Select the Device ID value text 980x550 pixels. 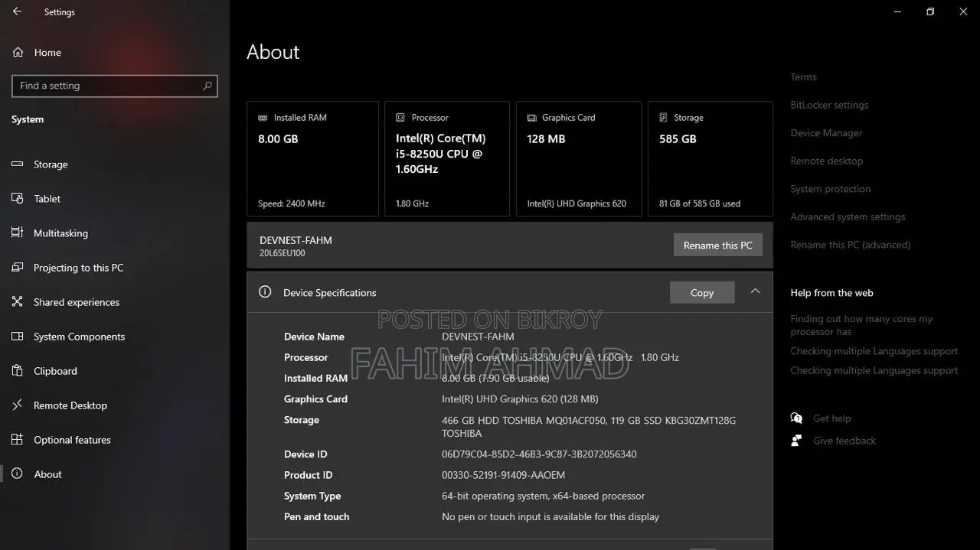click(x=539, y=454)
